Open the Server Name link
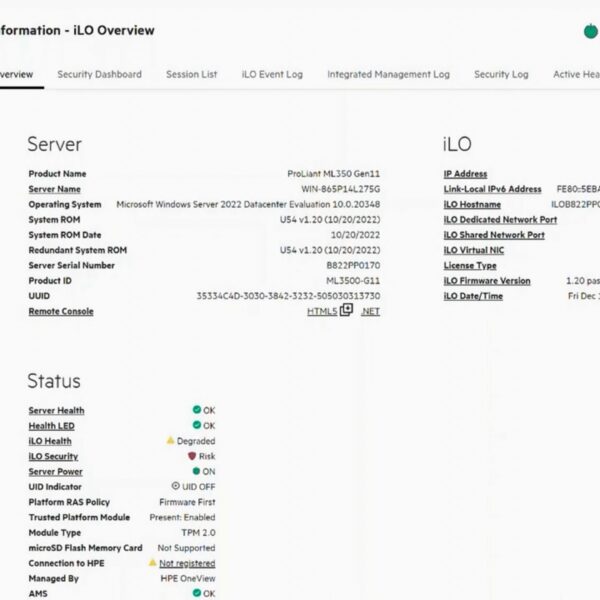The height and width of the screenshot is (600, 600). (54, 189)
